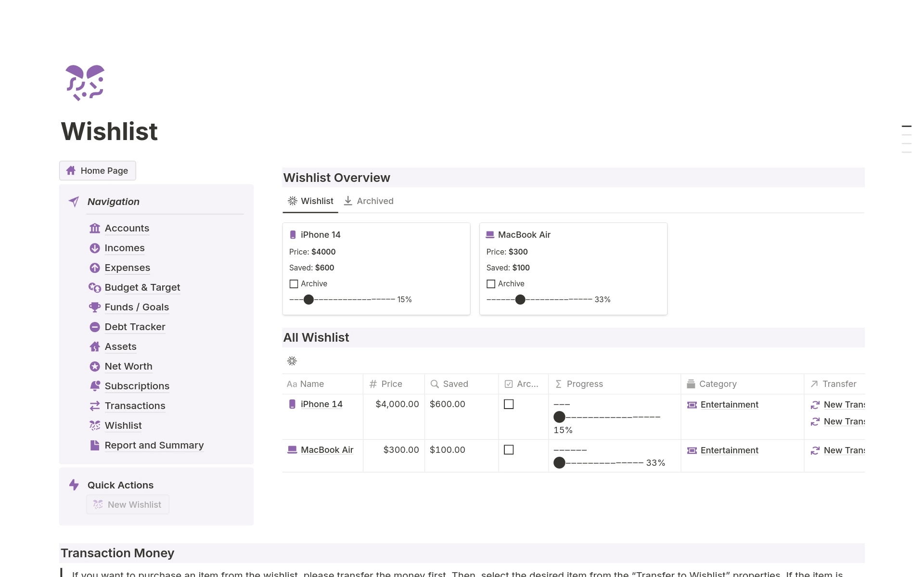Screen dimensions: 924x577
Task: Open the Transfer column header menu
Action: tap(834, 384)
